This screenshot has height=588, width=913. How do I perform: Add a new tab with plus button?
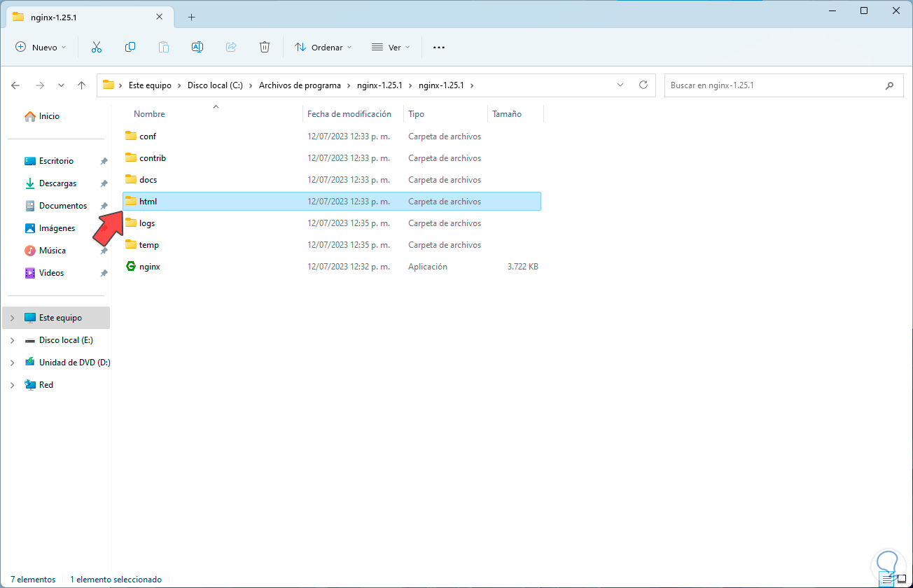pos(191,17)
